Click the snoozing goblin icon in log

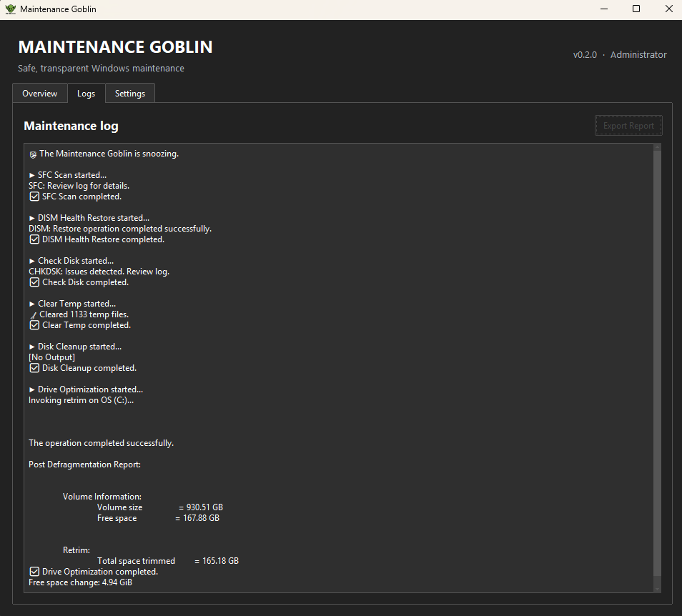(x=33, y=154)
